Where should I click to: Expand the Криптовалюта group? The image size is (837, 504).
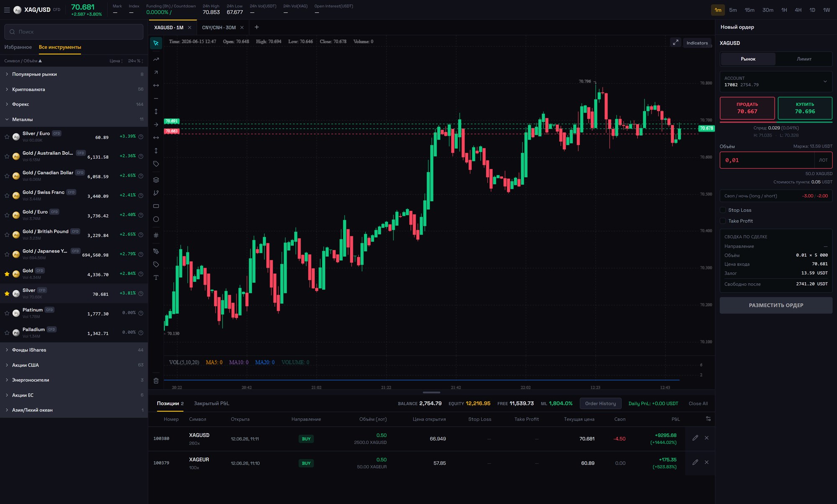tap(74, 89)
